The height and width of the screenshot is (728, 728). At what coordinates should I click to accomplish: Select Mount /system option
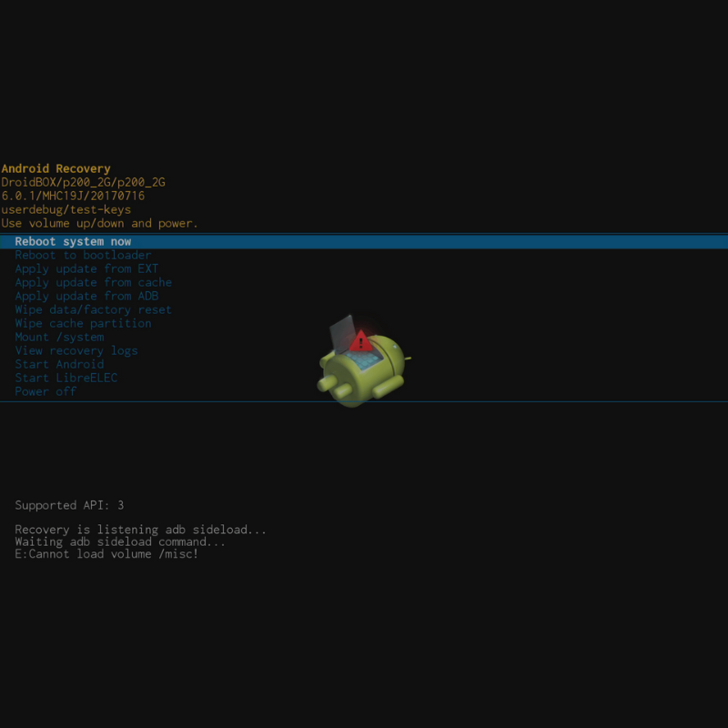[59, 338]
